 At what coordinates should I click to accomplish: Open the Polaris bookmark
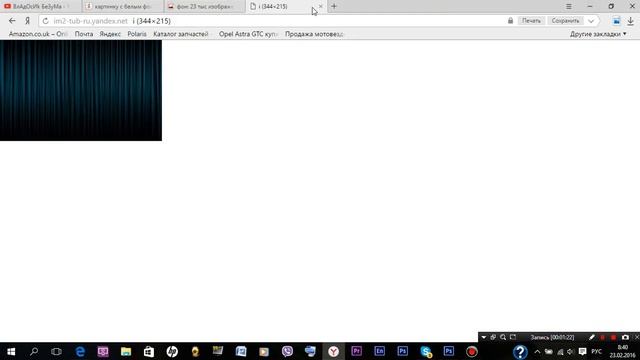(x=137, y=34)
